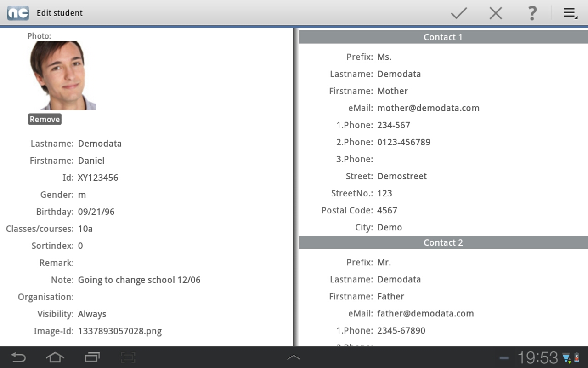The width and height of the screenshot is (588, 368).
Task: Open the Gender field value
Action: pyautogui.click(x=82, y=195)
